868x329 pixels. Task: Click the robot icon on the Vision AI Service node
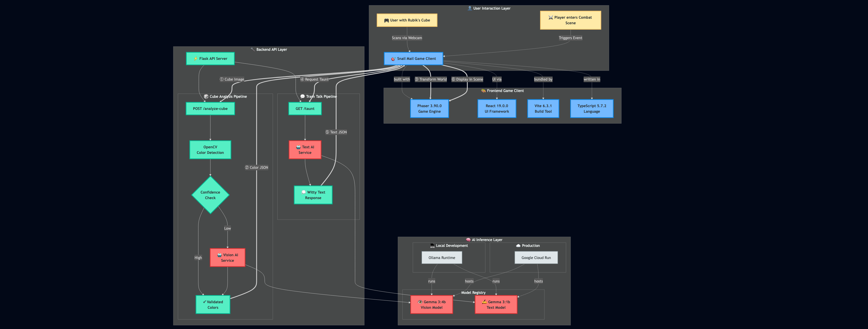[219, 255]
